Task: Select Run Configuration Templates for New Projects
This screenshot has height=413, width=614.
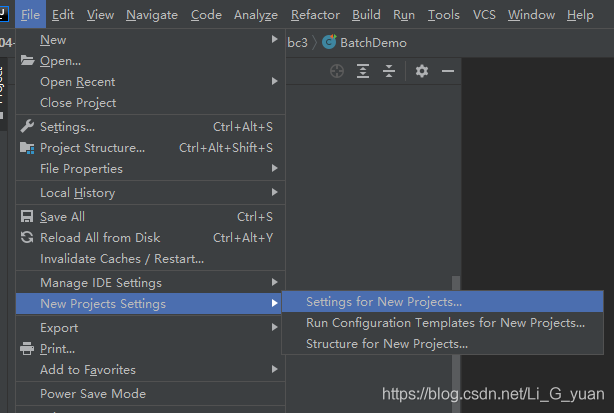Action: tap(445, 322)
